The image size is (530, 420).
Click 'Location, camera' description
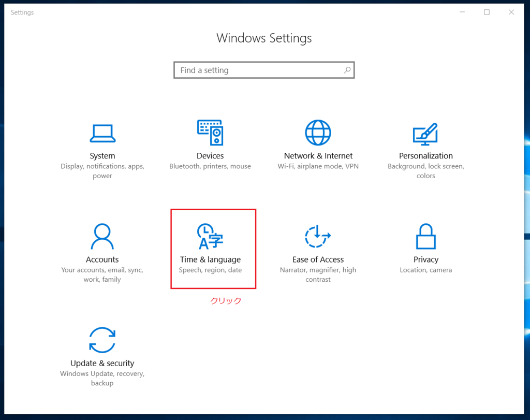(426, 270)
